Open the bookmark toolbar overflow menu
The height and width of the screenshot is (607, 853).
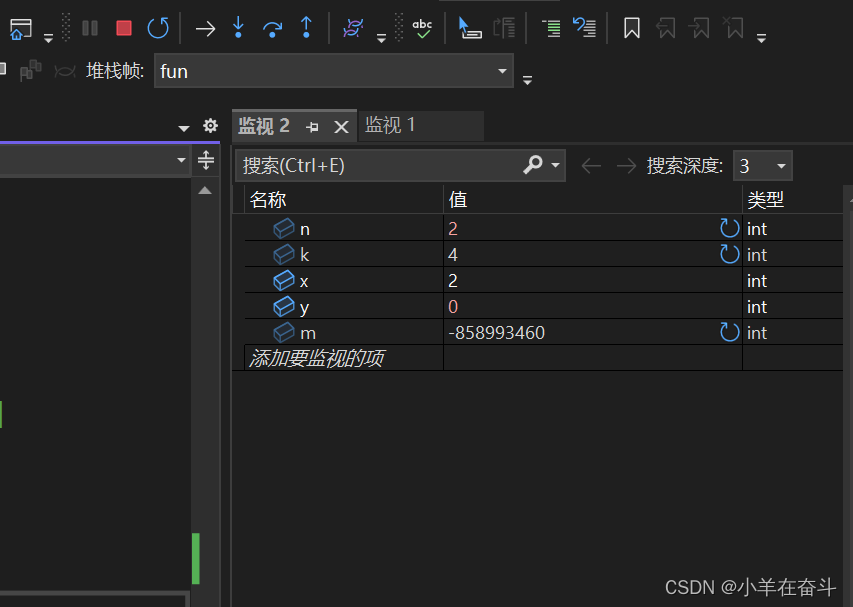coord(762,38)
